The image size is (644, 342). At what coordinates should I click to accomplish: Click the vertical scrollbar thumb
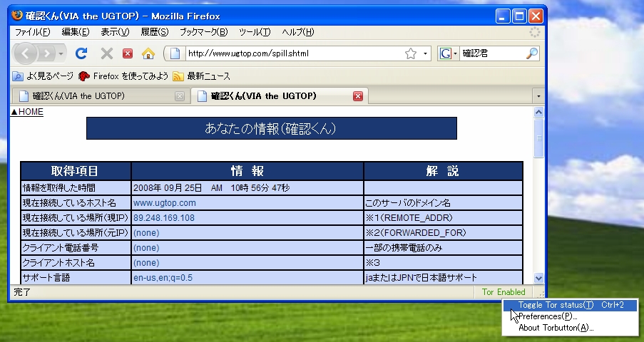point(539,138)
